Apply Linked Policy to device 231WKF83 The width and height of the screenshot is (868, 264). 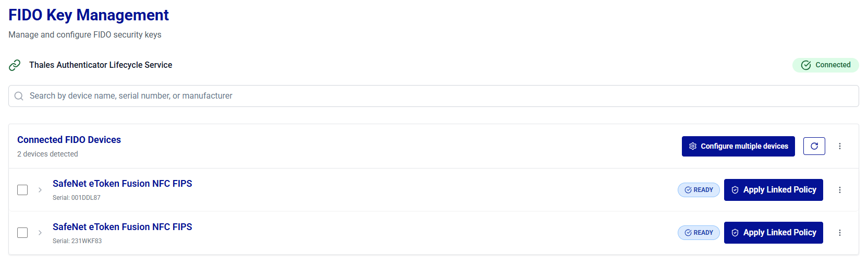click(773, 233)
